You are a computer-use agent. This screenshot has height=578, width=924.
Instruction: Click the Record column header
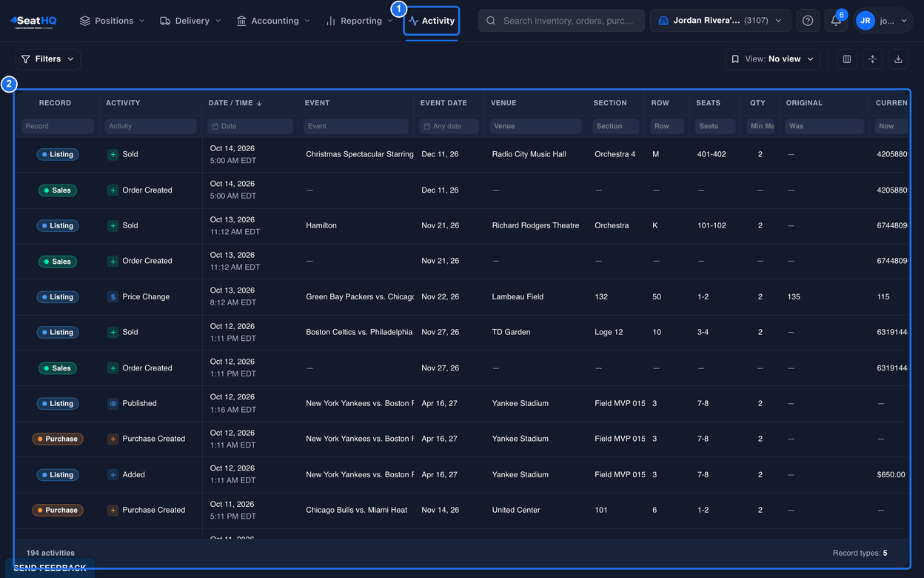click(56, 103)
